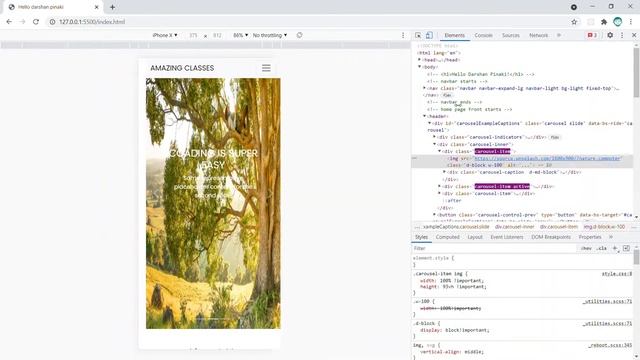Click the unsplash image src link
Screen dimensions: 640x360
(x=547, y=158)
